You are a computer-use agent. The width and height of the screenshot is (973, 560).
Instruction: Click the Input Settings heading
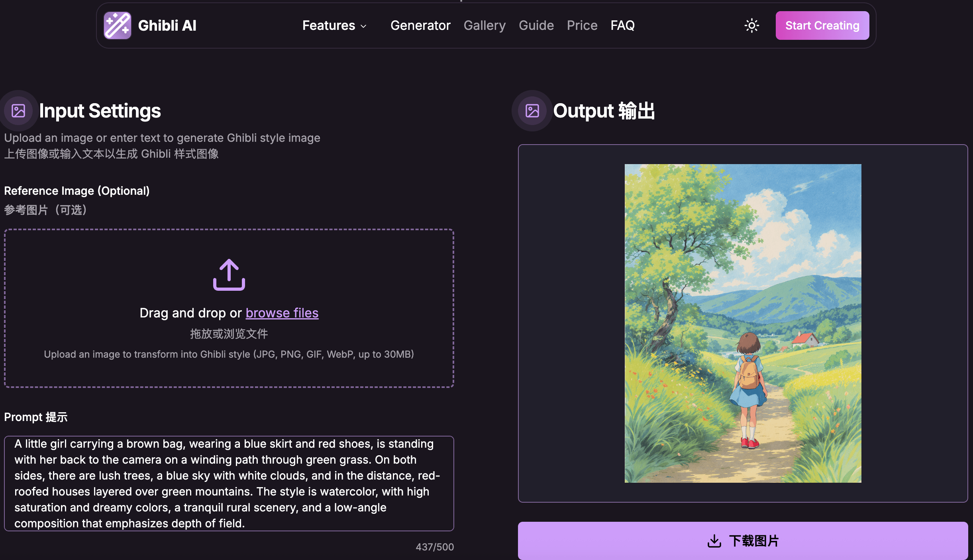coord(100,111)
